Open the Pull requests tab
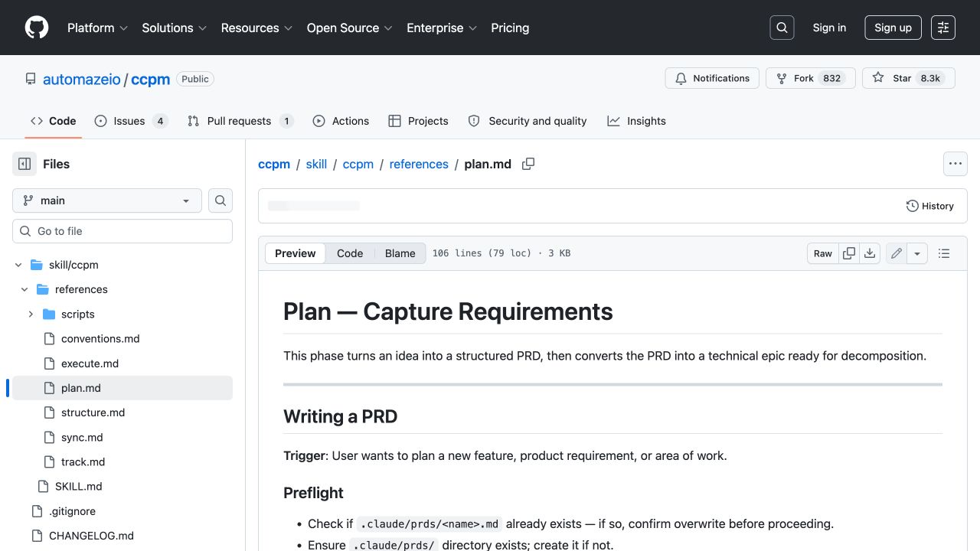Image resolution: width=980 pixels, height=551 pixels. [x=240, y=121]
